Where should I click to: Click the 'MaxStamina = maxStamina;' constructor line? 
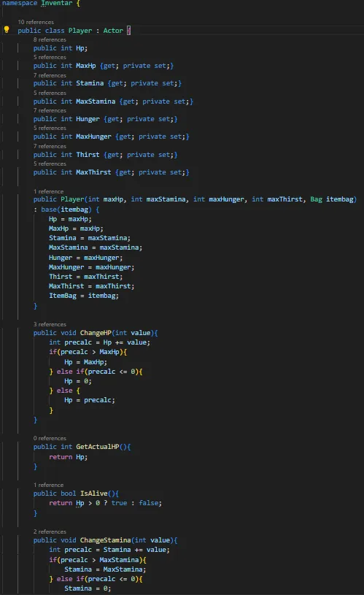click(x=96, y=247)
